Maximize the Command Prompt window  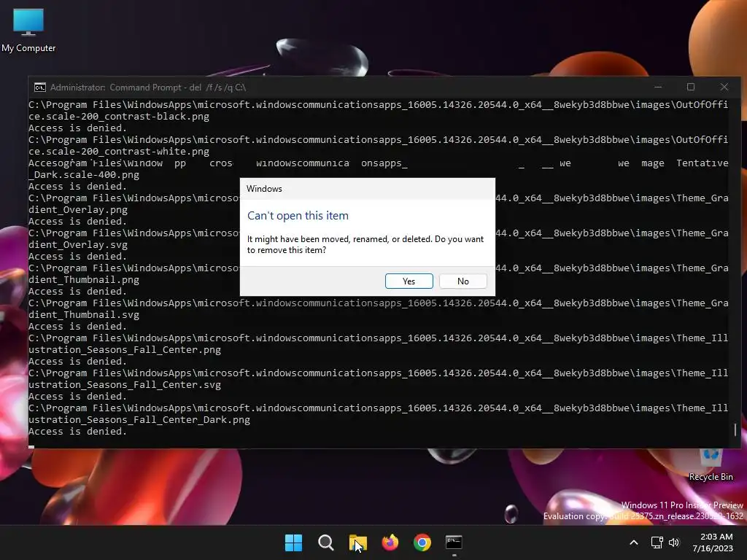[691, 87]
